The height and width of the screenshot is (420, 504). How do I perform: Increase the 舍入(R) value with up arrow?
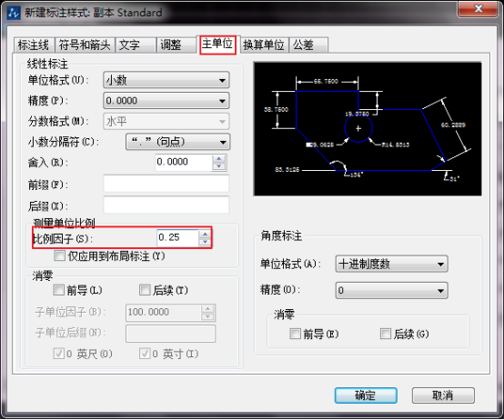pyautogui.click(x=219, y=158)
